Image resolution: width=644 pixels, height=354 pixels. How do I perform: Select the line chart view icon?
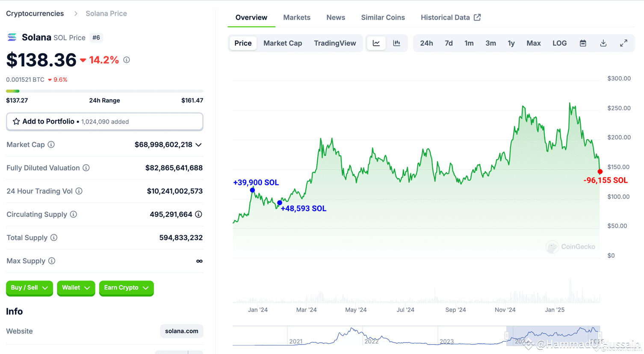coord(376,43)
